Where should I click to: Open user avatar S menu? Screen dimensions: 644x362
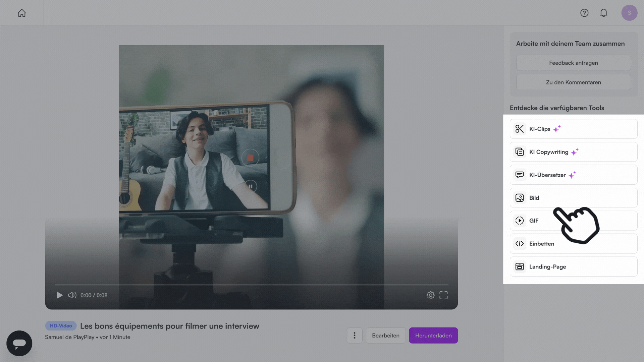coord(629,13)
